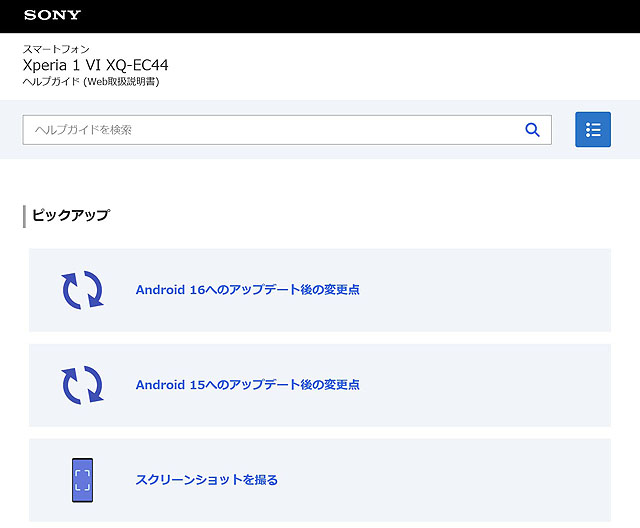The width and height of the screenshot is (640, 528).
Task: Click the スマートフォン category label
Action: click(56, 49)
